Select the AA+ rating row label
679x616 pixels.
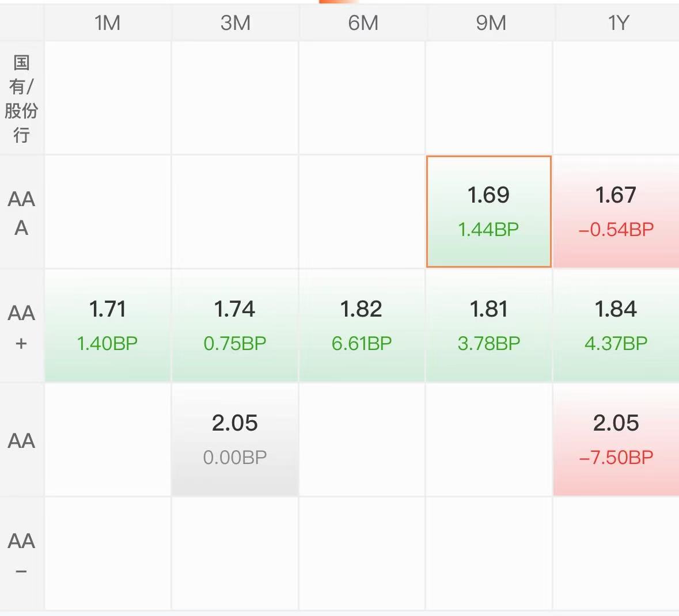(21, 326)
